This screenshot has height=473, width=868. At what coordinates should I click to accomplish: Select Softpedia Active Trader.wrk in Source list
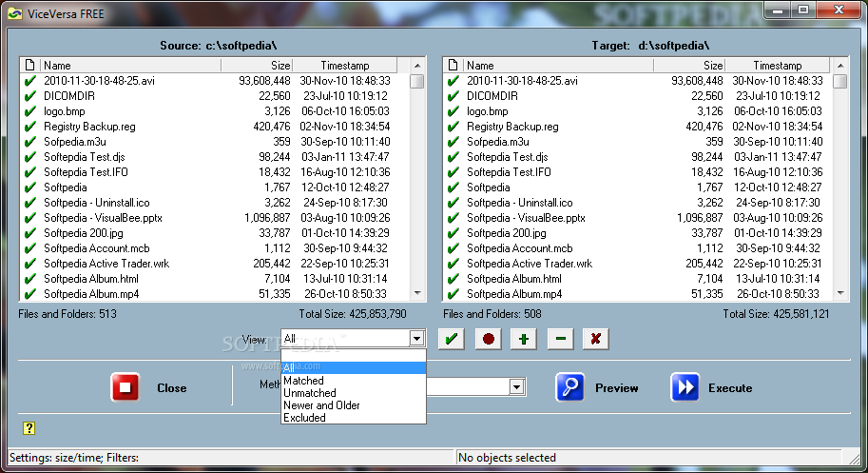[x=106, y=264]
